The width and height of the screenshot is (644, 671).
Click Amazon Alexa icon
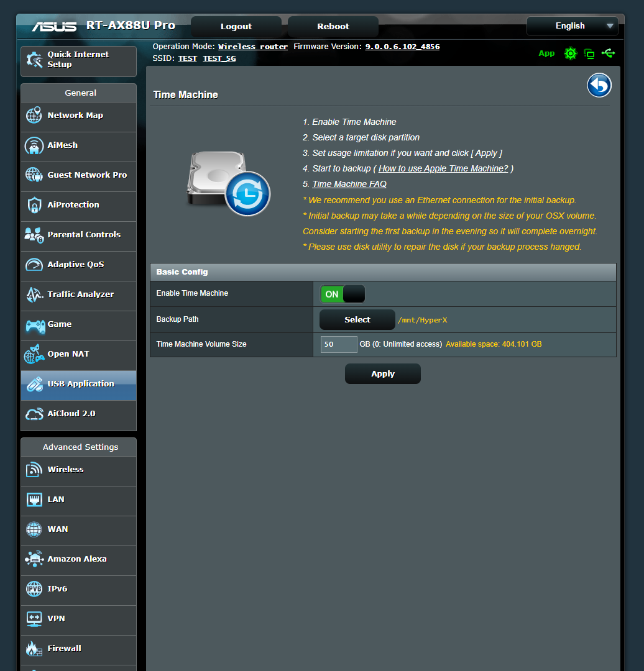tap(34, 559)
